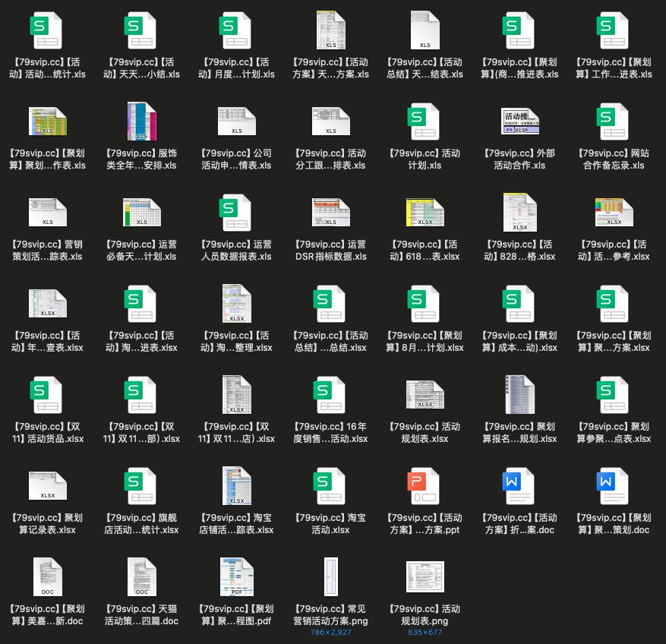Screen dimensions: 666x644
Task: Select the 天天…小结.xls spreadsheet icon
Action: pos(141,30)
